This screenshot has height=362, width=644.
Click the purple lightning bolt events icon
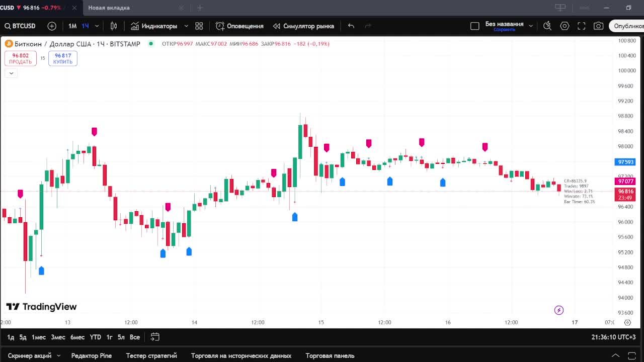[x=559, y=310]
